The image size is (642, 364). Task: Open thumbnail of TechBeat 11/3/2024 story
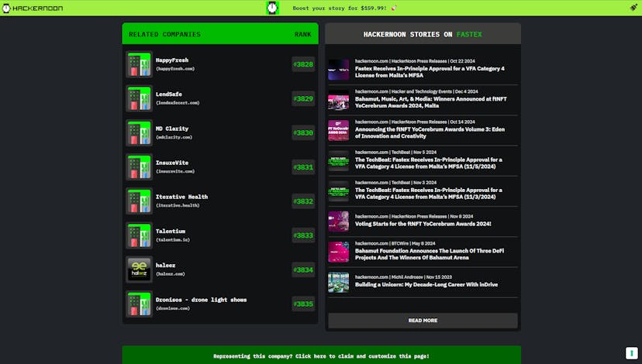click(x=339, y=191)
